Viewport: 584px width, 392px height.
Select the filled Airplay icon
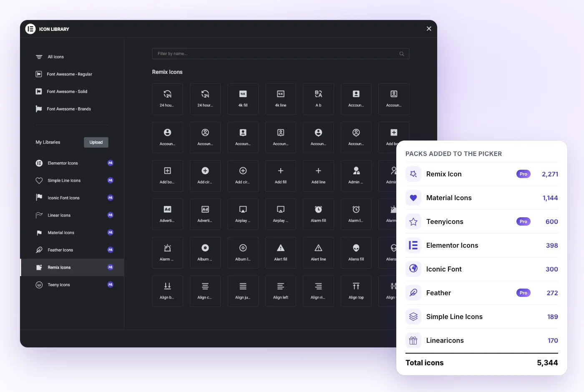[243, 214]
